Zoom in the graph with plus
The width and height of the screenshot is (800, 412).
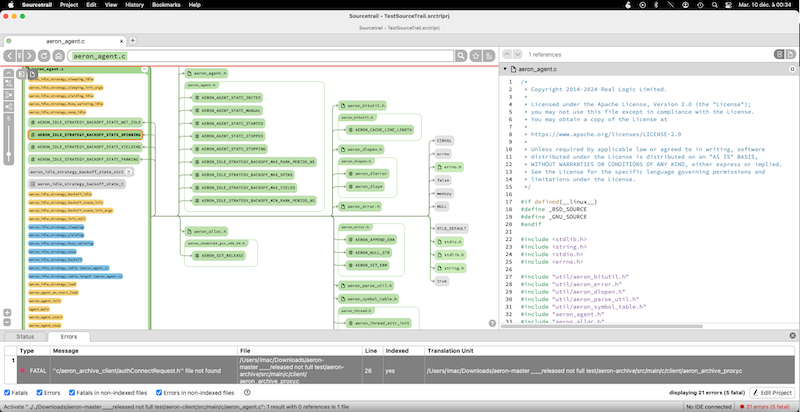coord(7,313)
